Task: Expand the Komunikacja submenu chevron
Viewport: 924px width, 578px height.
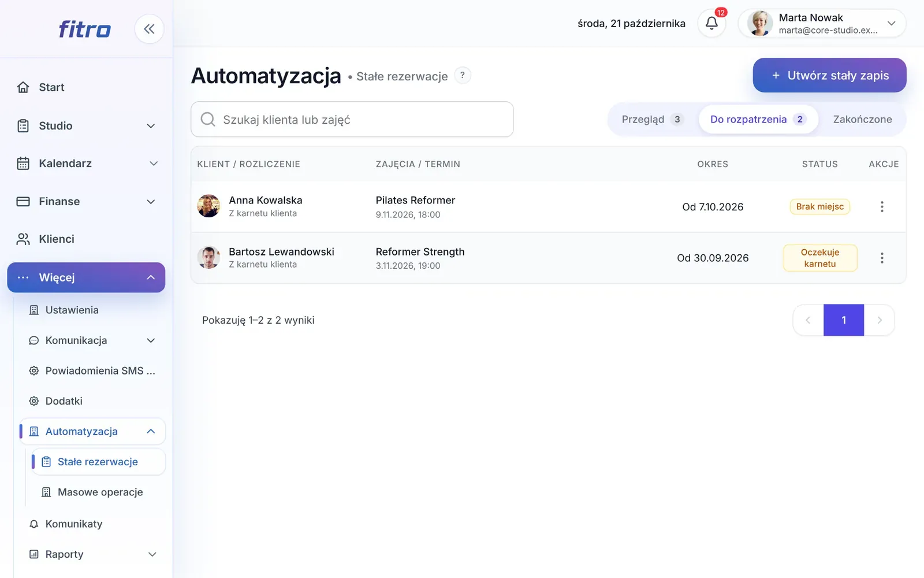Action: (x=151, y=340)
